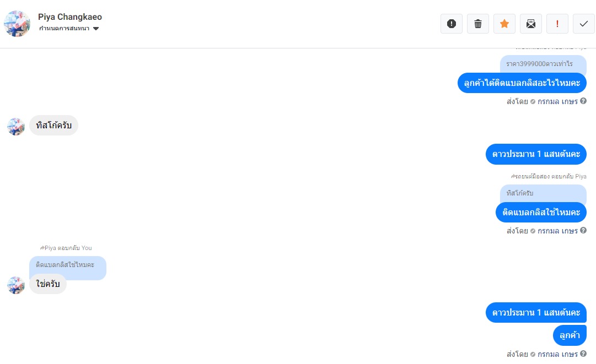Click help icon below blue ติดแบลกลิสใช่ไหมคะ message
Viewport: 596px width, 364px height.
tap(583, 231)
